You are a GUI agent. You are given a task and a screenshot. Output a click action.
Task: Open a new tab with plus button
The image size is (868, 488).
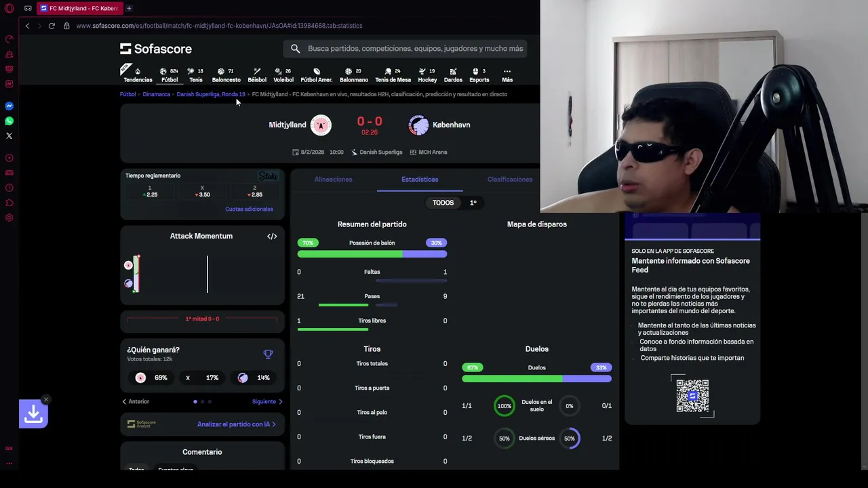129,8
